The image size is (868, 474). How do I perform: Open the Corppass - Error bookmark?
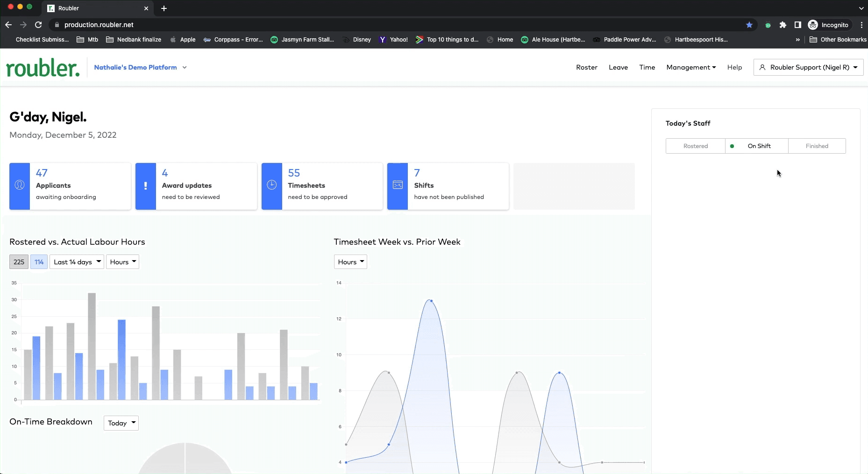click(233, 40)
